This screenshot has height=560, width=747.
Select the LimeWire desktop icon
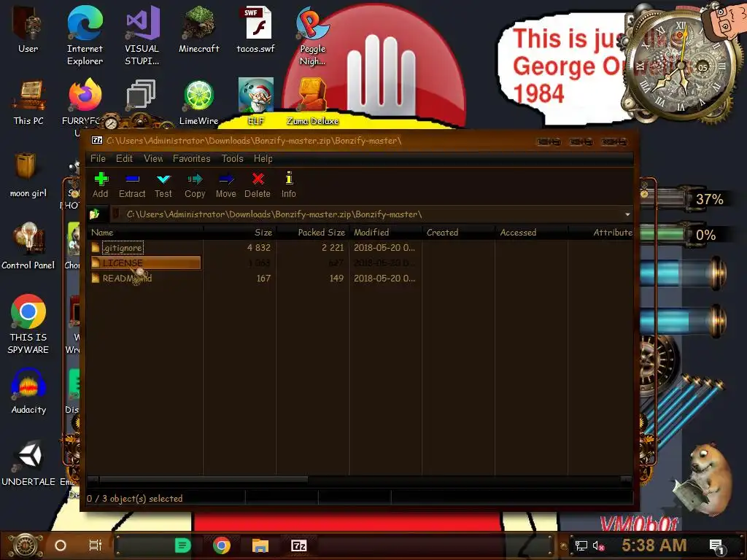pos(198,102)
